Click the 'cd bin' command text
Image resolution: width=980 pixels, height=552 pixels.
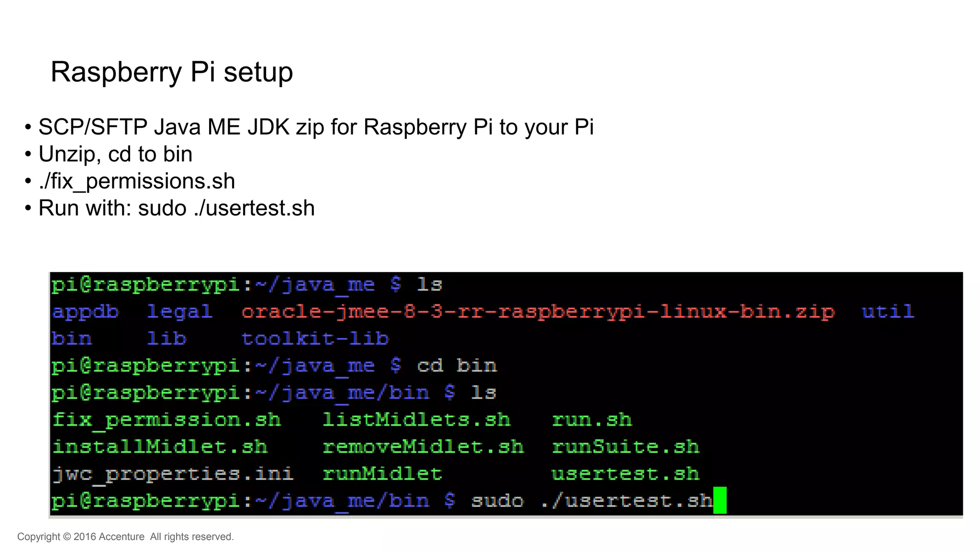point(457,366)
